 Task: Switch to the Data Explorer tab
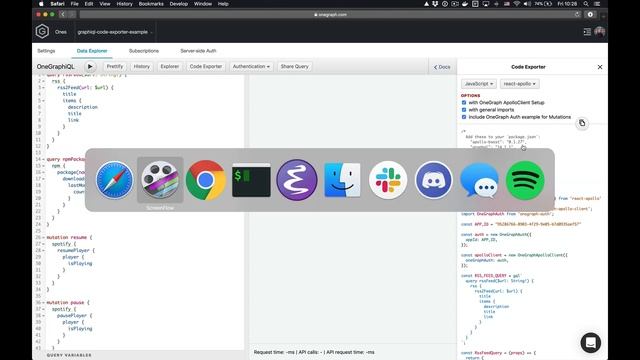[x=92, y=51]
